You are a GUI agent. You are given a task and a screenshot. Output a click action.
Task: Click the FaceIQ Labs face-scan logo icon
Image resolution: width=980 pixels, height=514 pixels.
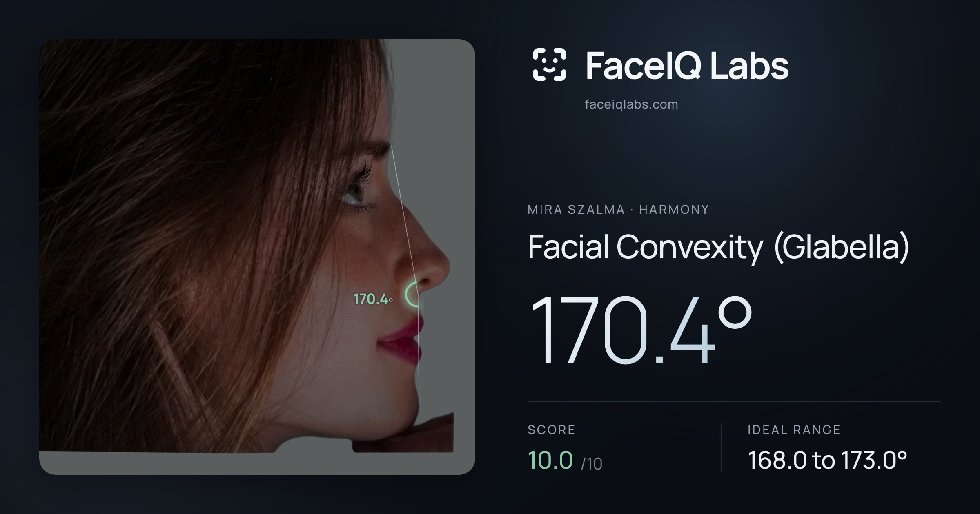pyautogui.click(x=549, y=64)
